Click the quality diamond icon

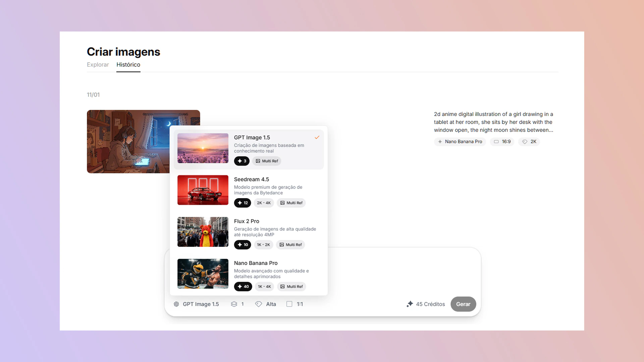tap(259, 304)
